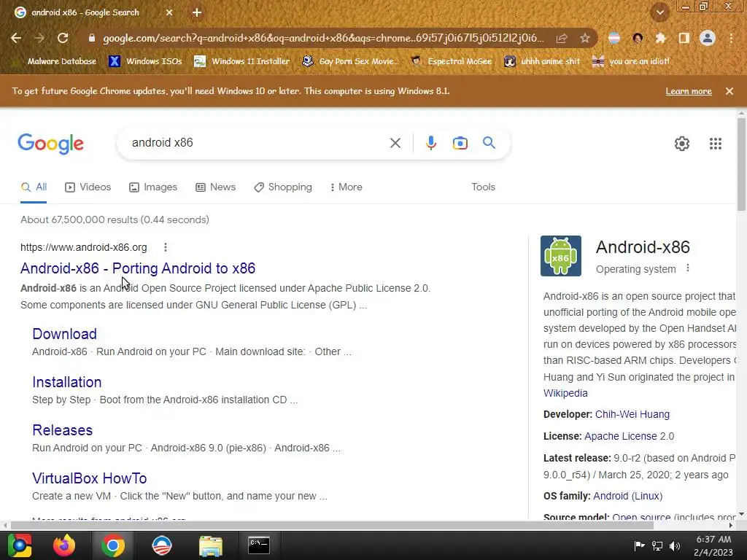
Task: Open the Extensions puzzle icon
Action: 661,38
